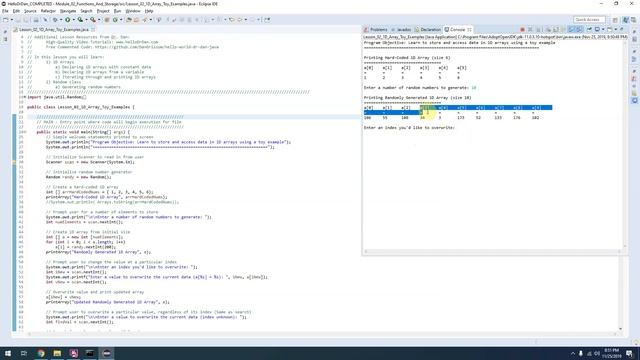Click the 'Random randy = new Random()' code line

click(x=78, y=177)
